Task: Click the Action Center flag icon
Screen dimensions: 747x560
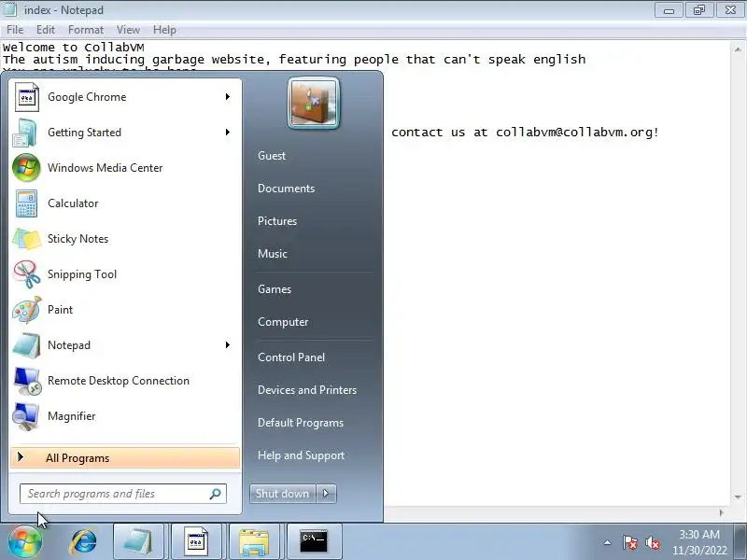Action: 629,542
